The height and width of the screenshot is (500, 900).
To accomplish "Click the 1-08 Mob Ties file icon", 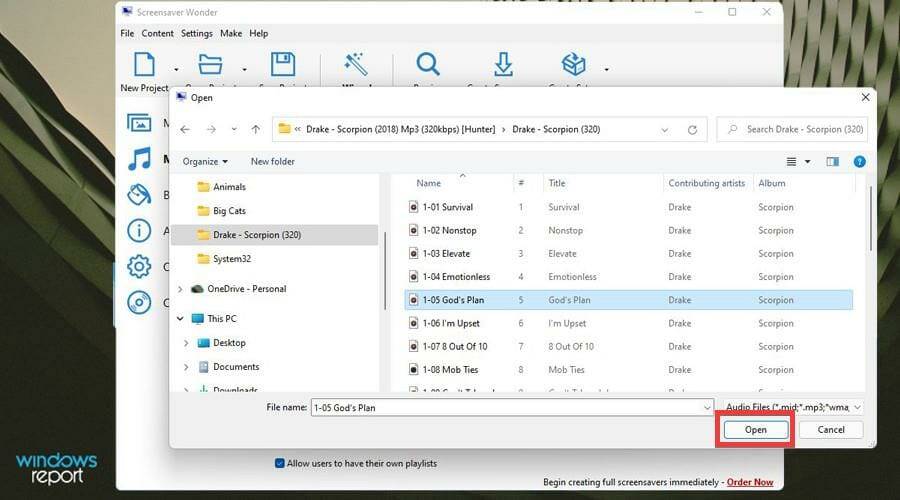I will 413,370.
